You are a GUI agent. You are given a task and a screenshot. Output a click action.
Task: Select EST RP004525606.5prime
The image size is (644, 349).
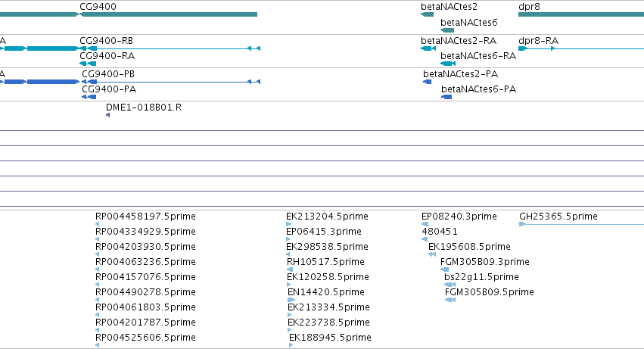145,338
